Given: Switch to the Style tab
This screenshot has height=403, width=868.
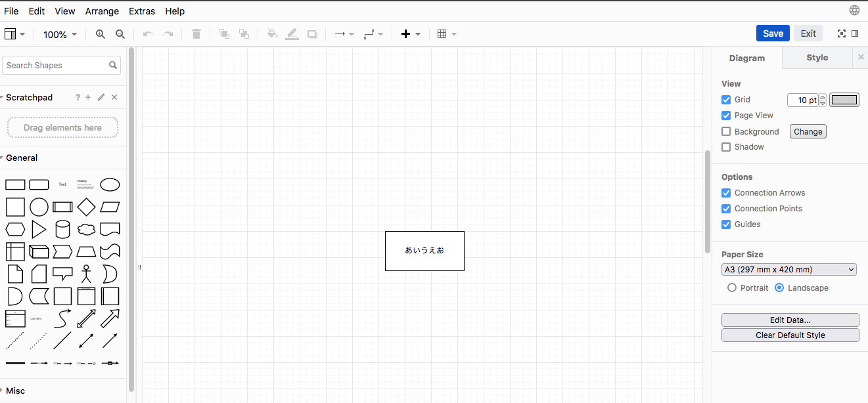Looking at the screenshot, I should [x=817, y=58].
